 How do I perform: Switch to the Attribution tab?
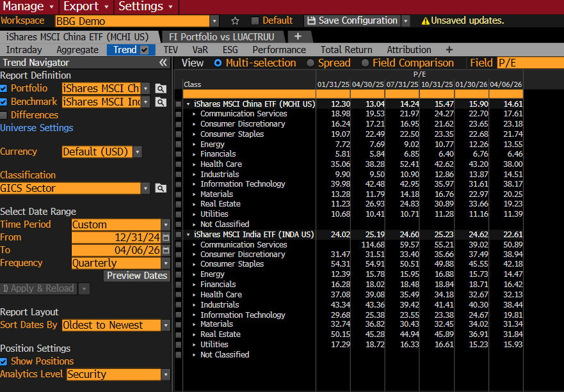point(409,50)
